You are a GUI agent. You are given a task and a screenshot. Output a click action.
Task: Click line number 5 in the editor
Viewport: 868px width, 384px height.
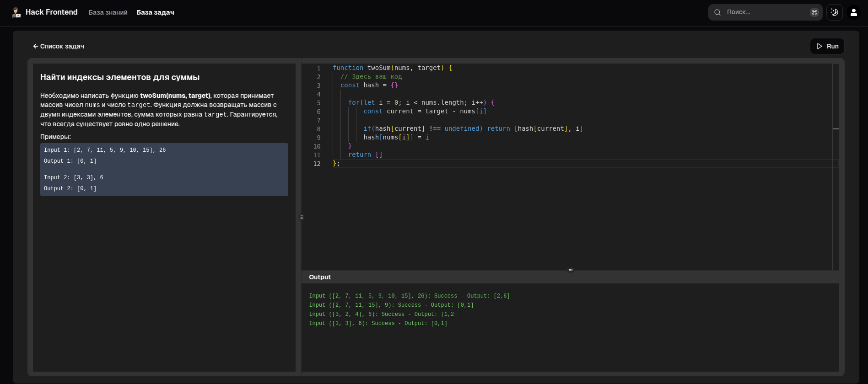(319, 103)
